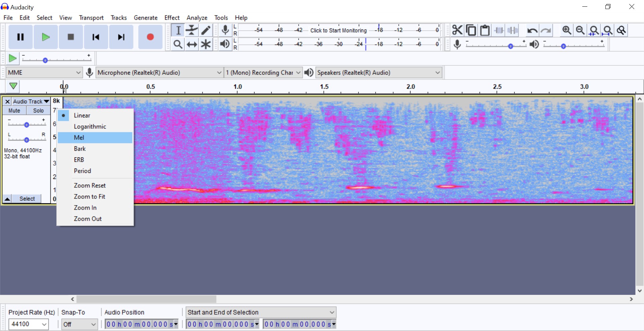Fit project to width
Screen dimensions: 644x331
click(x=608, y=30)
